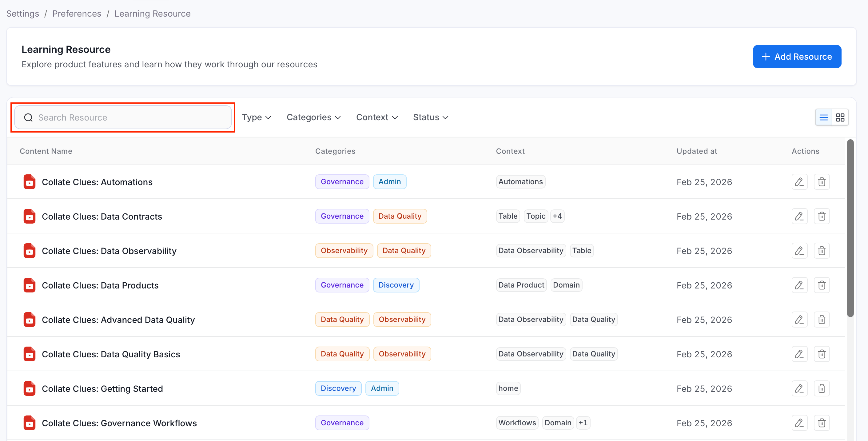Click Workflows tag in Governance Workflows row
Viewport: 868px width, 441px height.
click(x=517, y=423)
